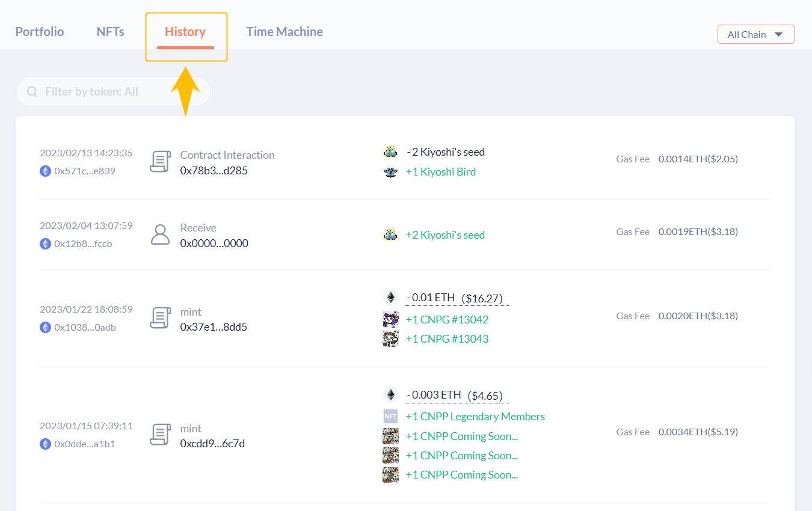Open +1 CNPP Legendary Members link
The image size is (812, 511).
point(475,416)
